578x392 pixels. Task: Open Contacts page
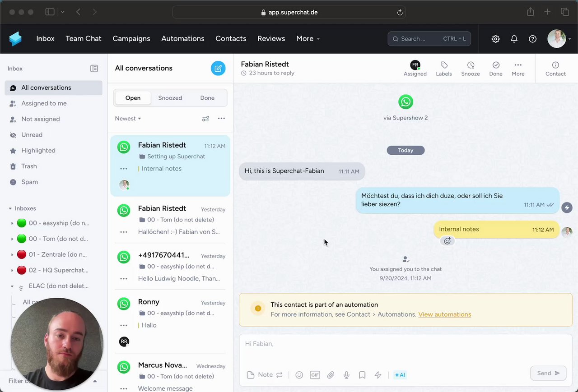coord(231,39)
